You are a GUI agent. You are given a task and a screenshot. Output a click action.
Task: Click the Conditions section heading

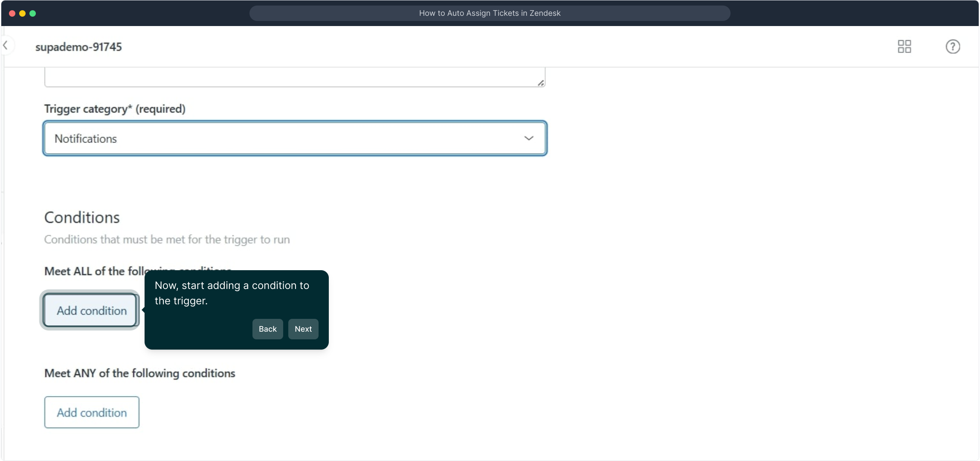82,218
